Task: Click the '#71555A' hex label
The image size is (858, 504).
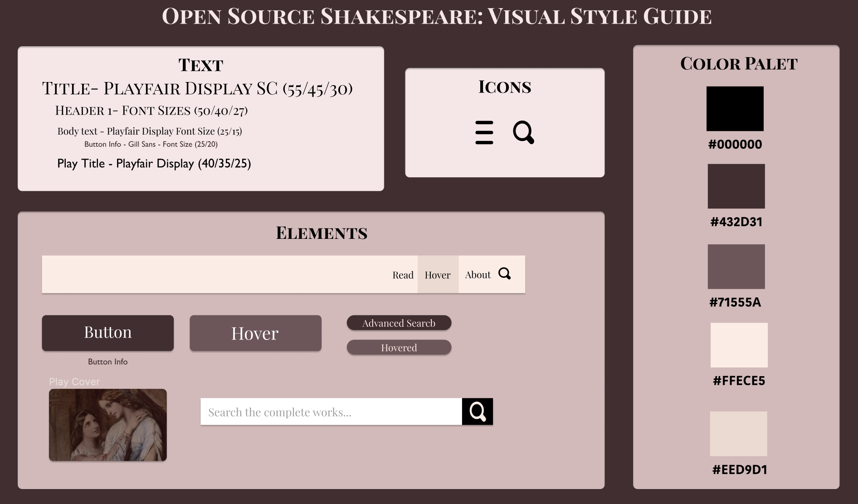Action: [x=735, y=302]
